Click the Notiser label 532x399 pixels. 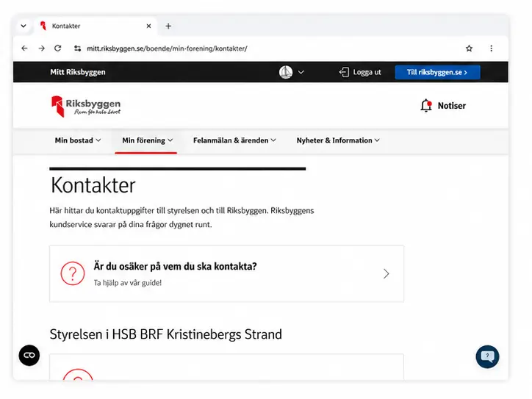click(x=452, y=106)
